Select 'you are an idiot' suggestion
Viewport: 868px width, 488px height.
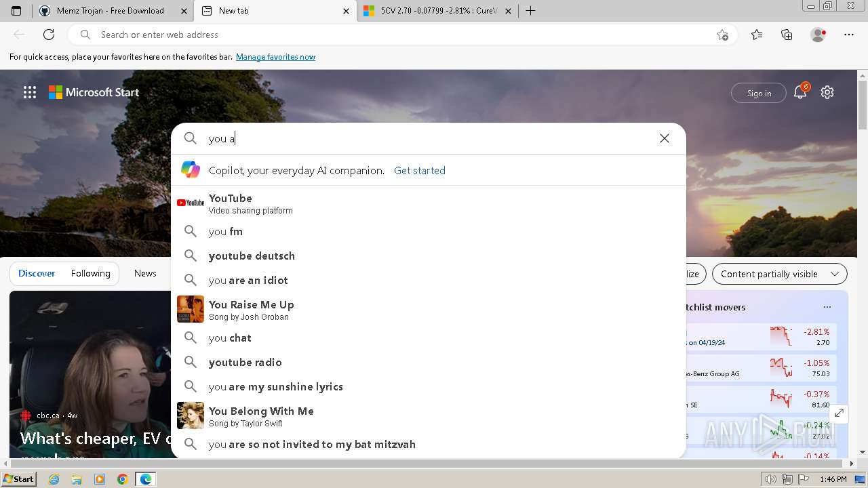[x=429, y=280]
